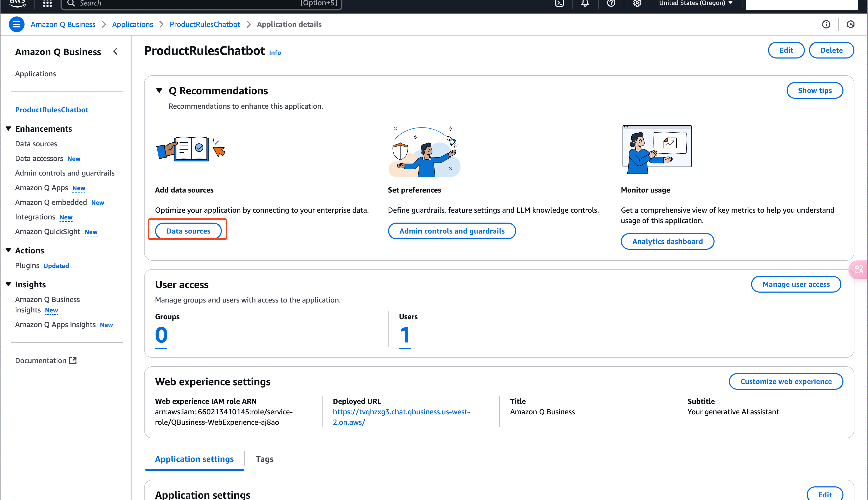This screenshot has height=500, width=868.
Task: Focus the AWS search field
Action: [x=201, y=4]
